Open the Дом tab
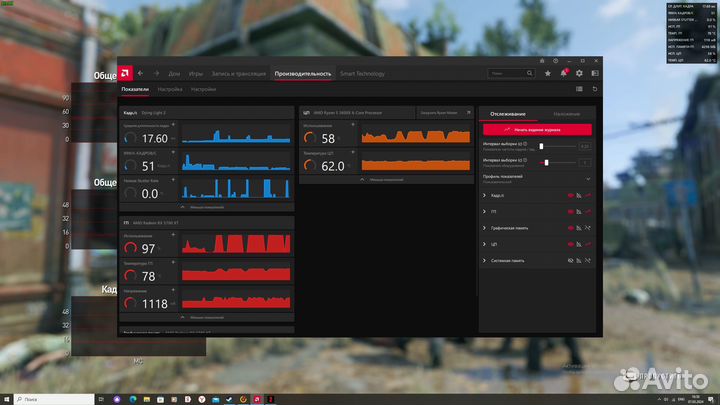The height and width of the screenshot is (405, 720). pyautogui.click(x=174, y=73)
